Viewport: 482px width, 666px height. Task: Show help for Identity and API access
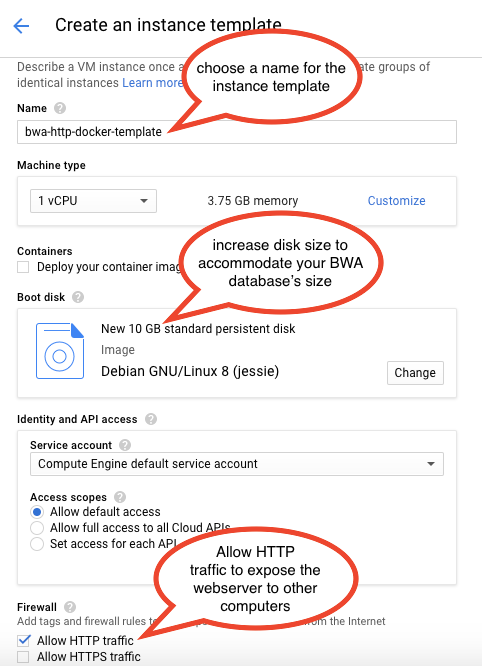click(x=151, y=419)
